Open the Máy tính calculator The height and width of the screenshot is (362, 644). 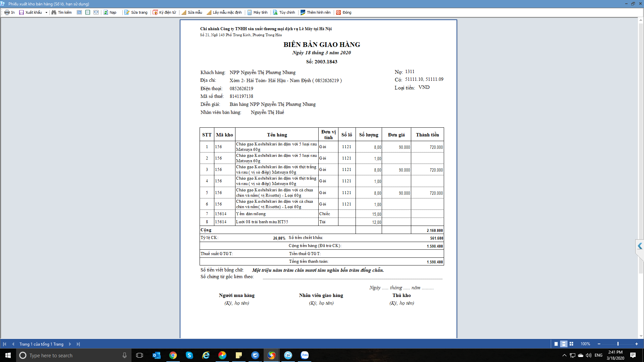pos(257,12)
